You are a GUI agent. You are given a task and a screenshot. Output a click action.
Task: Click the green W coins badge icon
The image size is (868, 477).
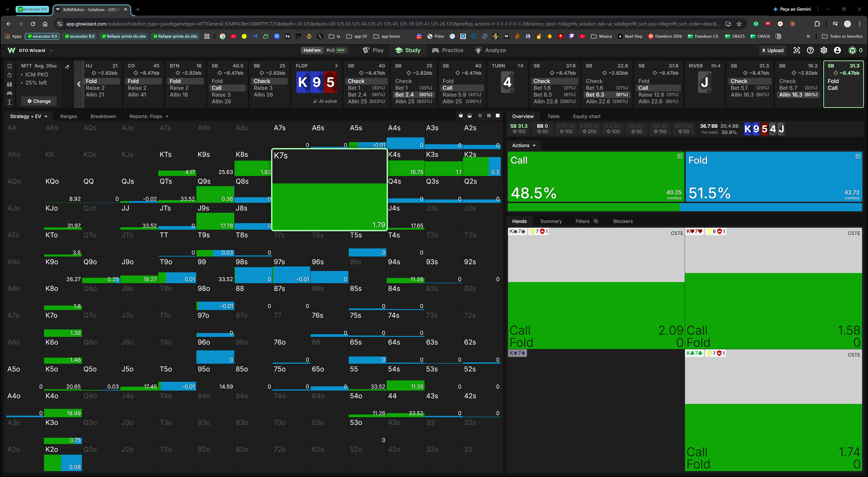(852, 50)
